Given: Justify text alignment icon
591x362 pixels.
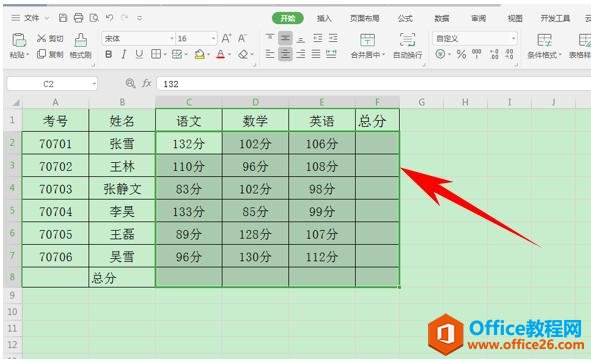Looking at the screenshot, I should (x=316, y=54).
